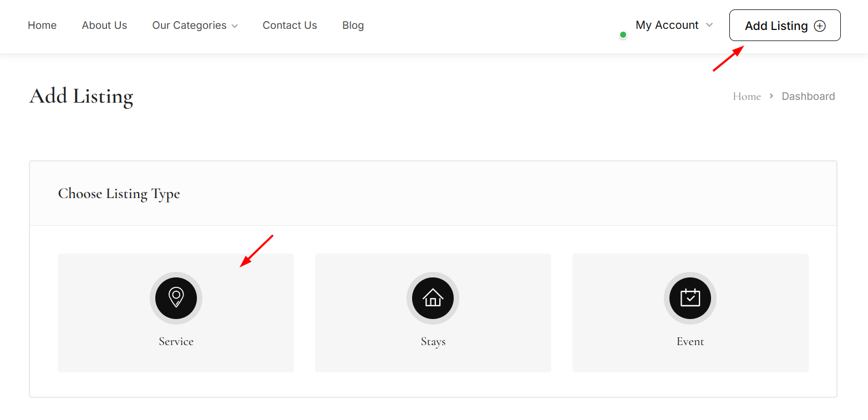Expand the My Account chevron arrow
Viewport: 868px width, 420px height.
pos(709,25)
